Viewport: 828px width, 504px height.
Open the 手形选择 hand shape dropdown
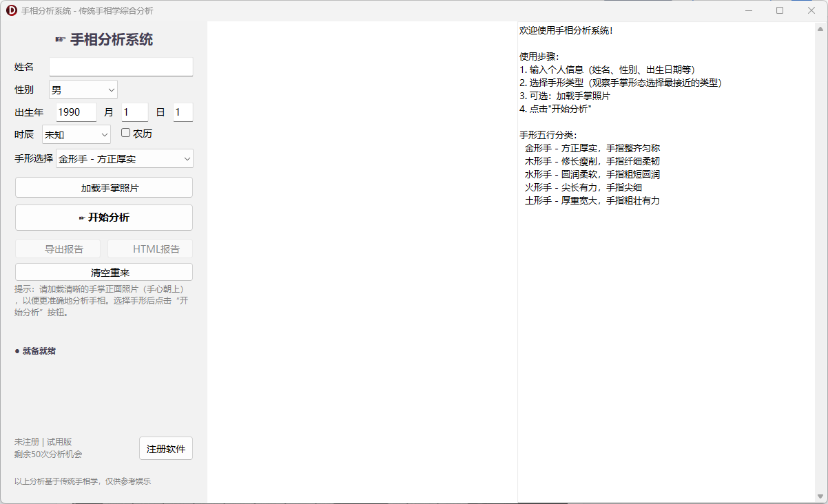125,158
